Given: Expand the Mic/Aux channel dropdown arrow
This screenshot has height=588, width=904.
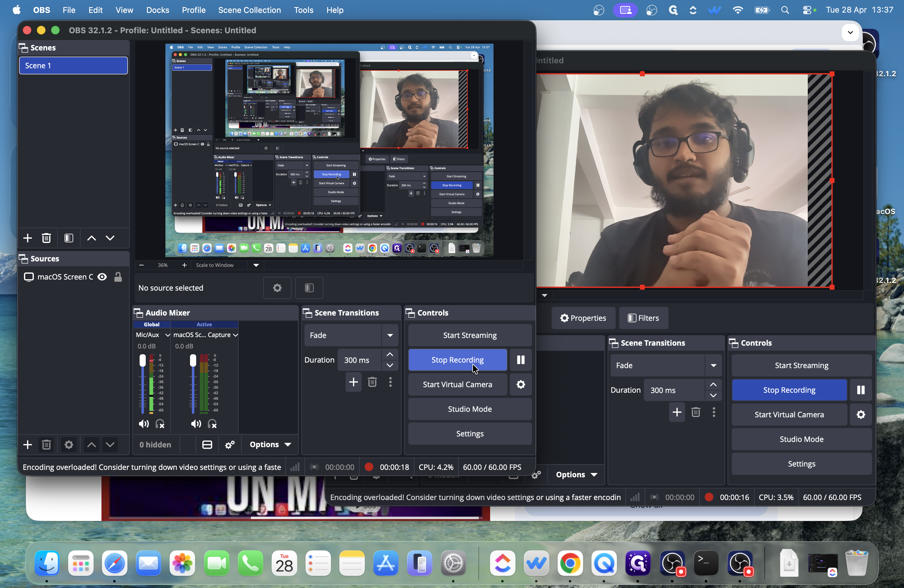Looking at the screenshot, I should pyautogui.click(x=168, y=335).
